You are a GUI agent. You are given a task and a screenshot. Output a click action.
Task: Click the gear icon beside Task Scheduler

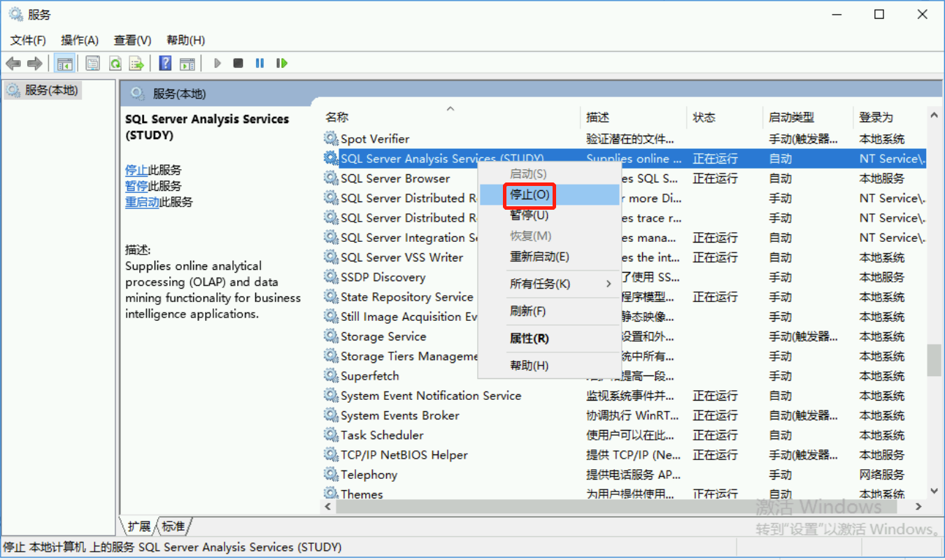coord(331,435)
